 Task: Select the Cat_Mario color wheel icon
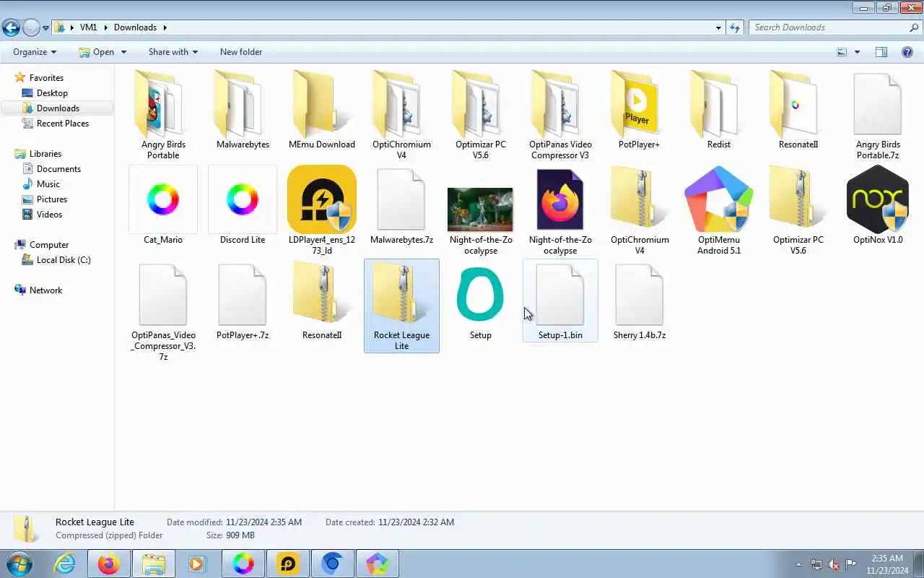click(163, 200)
